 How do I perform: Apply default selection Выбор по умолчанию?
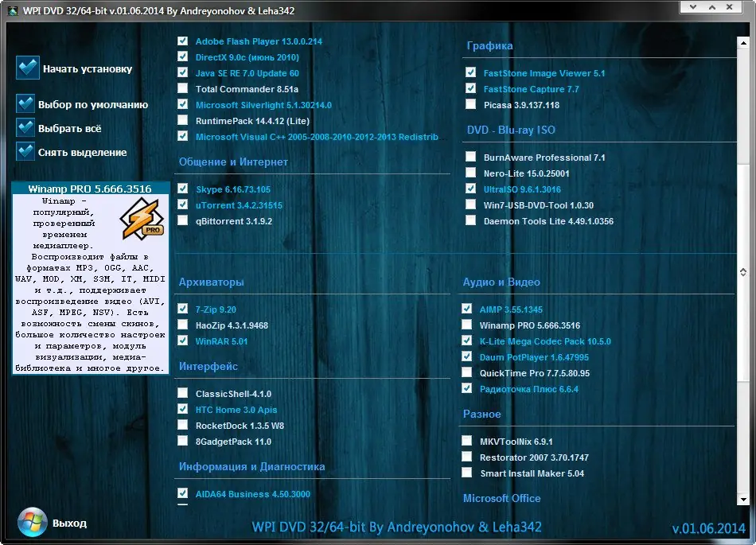[x=93, y=104]
